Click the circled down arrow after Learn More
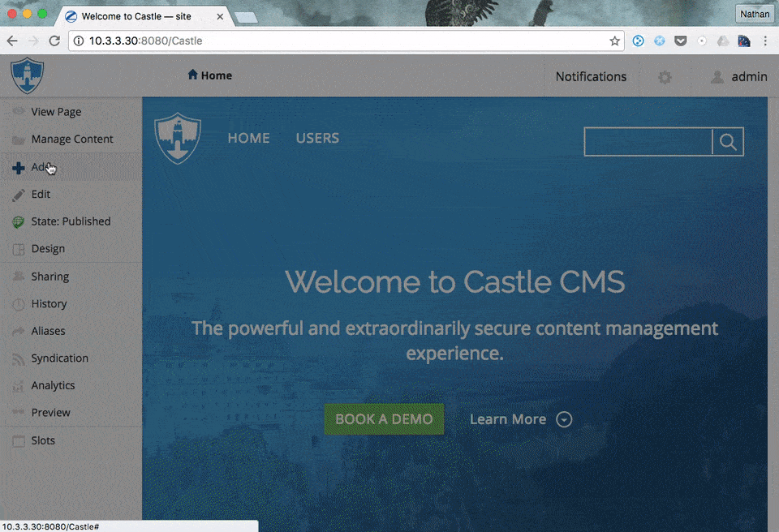The height and width of the screenshot is (532, 779). tap(564, 420)
